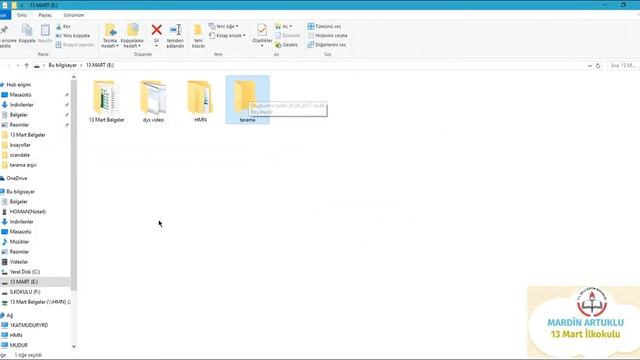Screen dimensions: 640x360
Task: Select İndirilenler under Hızlı erişim
Action: tap(21, 105)
